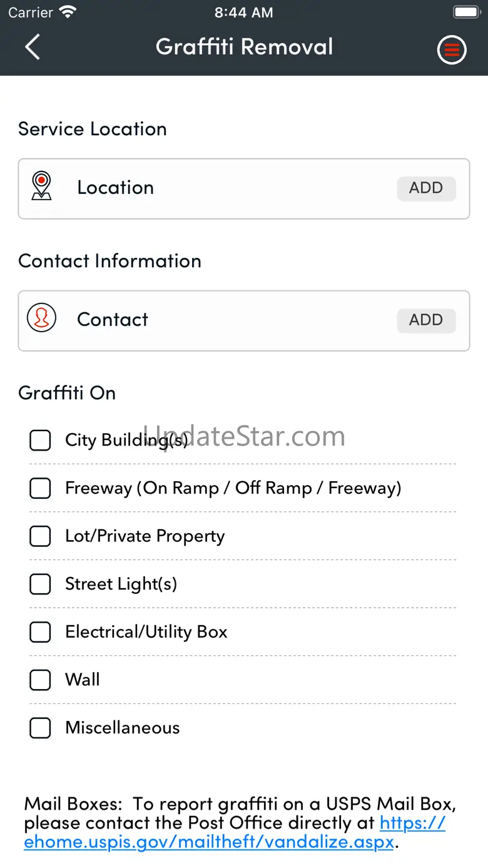Open the red hamburger menu icon

(x=452, y=49)
